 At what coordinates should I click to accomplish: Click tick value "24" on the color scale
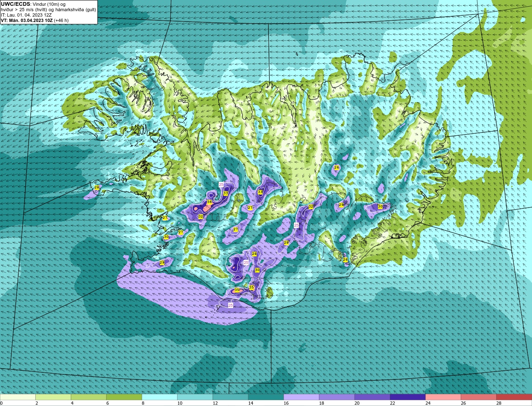(427, 403)
